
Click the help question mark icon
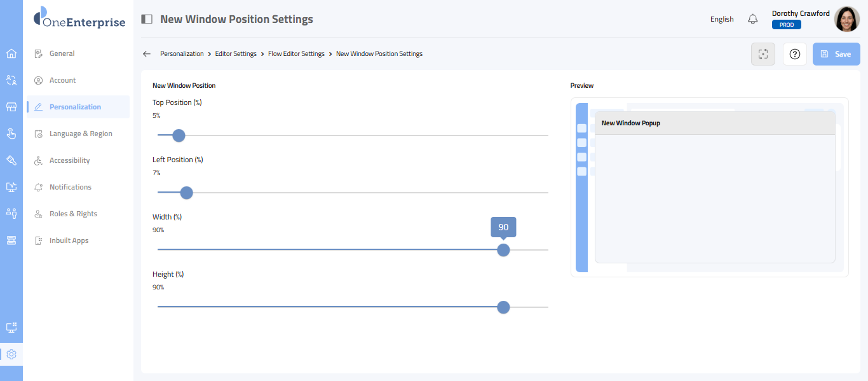[794, 54]
